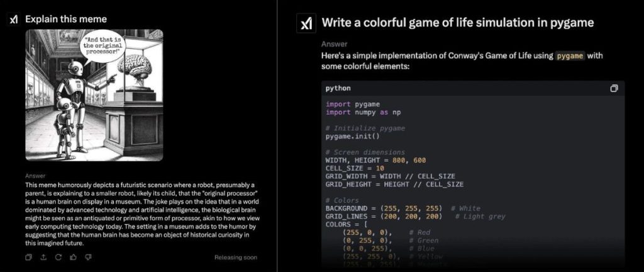Click the 'import pygame' code line

353,104
